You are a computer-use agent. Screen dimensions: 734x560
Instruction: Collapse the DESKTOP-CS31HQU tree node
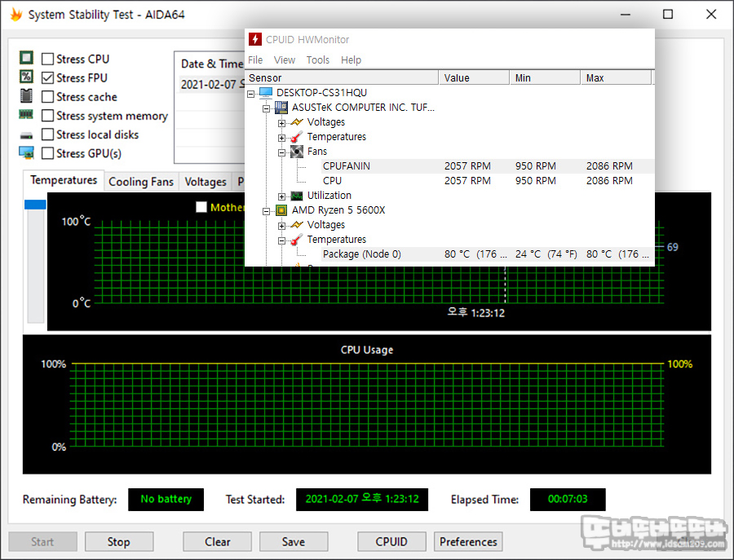pyautogui.click(x=251, y=94)
